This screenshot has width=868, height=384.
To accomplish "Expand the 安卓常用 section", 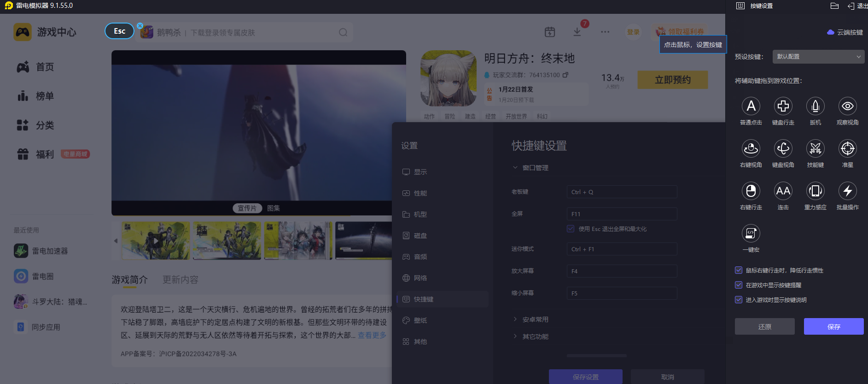I will click(530, 319).
